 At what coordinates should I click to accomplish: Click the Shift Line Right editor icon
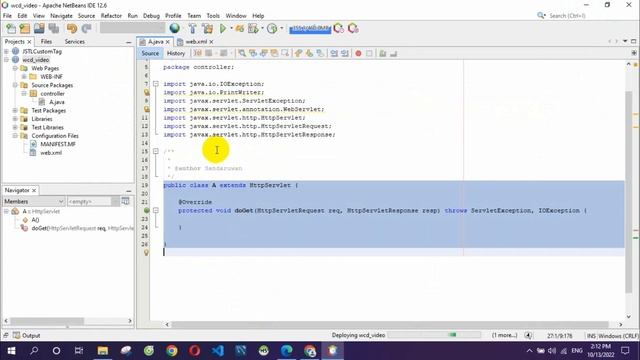(345, 53)
